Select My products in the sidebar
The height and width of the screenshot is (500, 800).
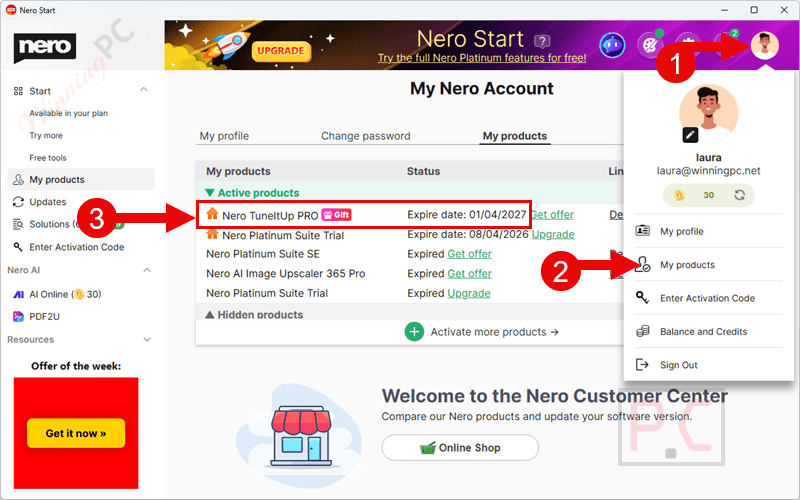[81, 180]
